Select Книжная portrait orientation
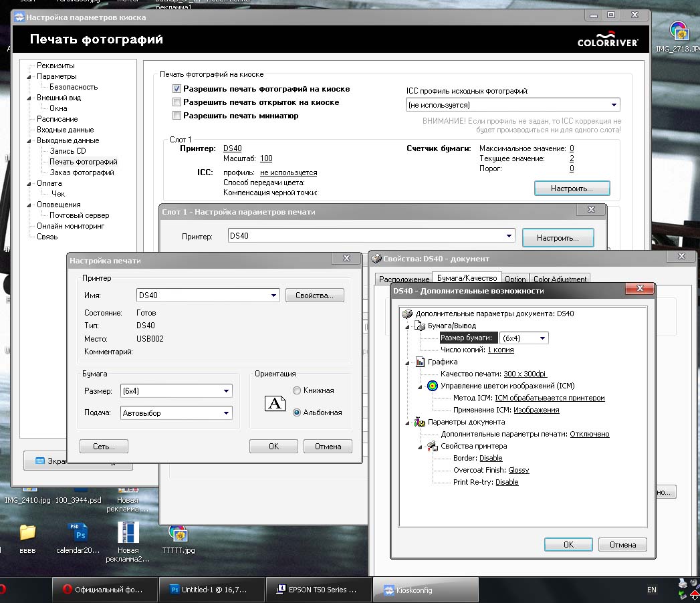The height and width of the screenshot is (603, 700). point(298,390)
